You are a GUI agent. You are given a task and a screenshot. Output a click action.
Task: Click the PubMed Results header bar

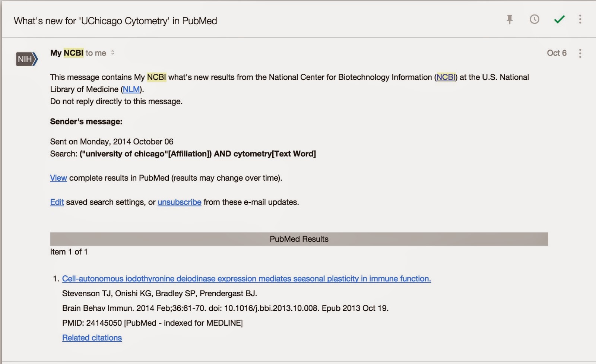coord(299,239)
